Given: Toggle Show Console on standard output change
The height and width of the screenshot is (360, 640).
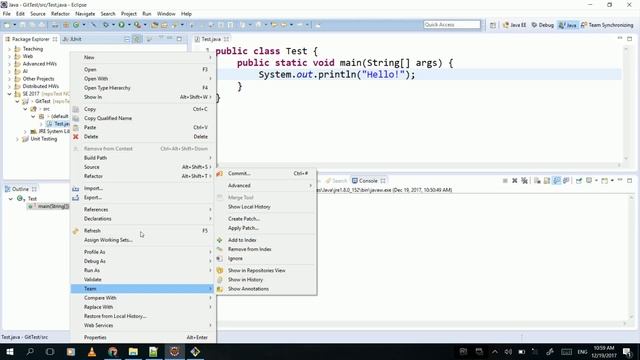Looking at the screenshot, I should pos(557,180).
